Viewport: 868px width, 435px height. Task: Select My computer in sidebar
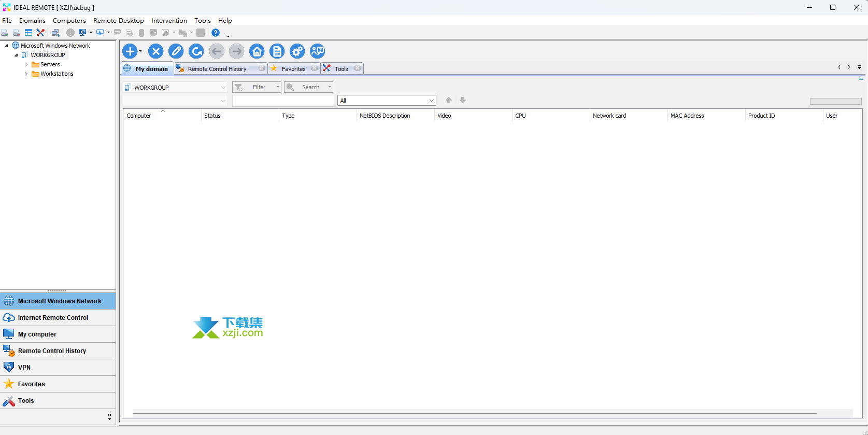[x=58, y=334]
